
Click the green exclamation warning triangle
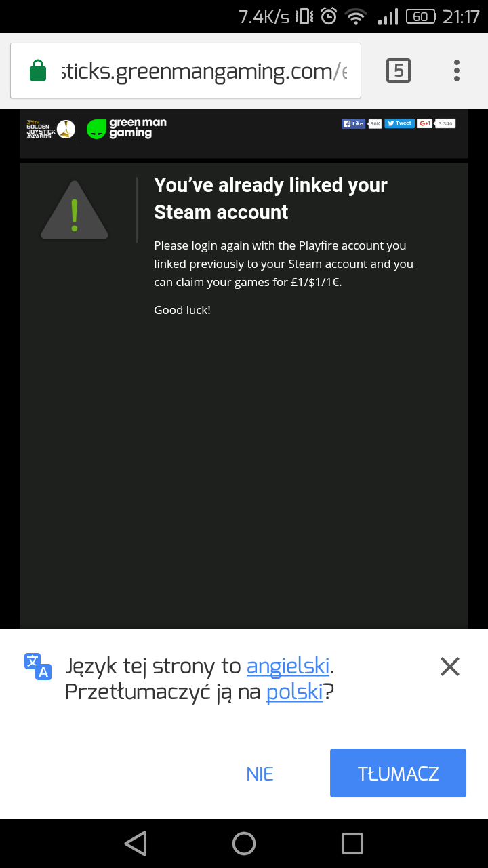tap(75, 210)
